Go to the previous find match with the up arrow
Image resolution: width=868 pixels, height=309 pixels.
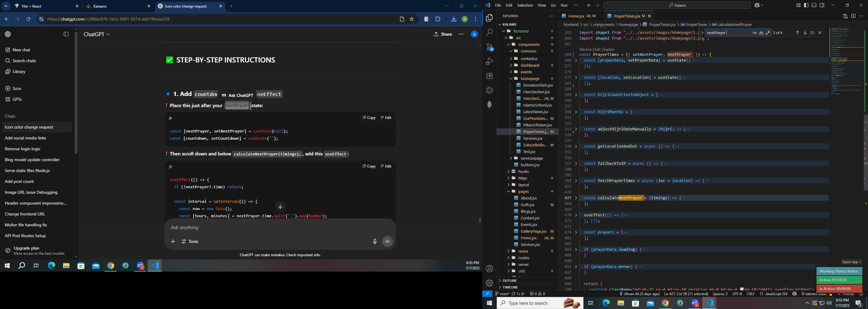[x=797, y=33]
